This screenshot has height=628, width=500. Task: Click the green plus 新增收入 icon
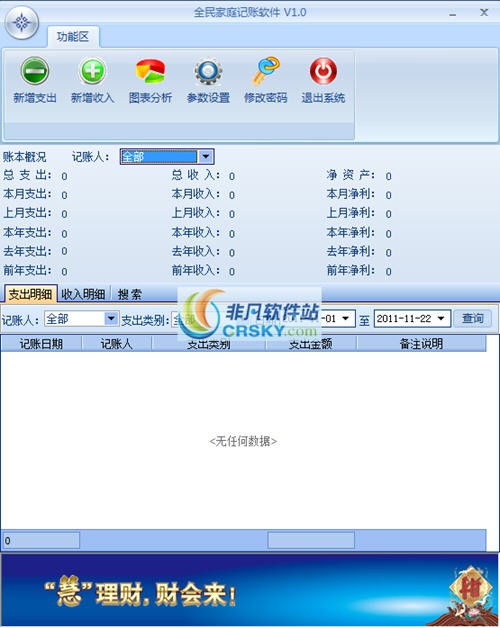(x=93, y=71)
